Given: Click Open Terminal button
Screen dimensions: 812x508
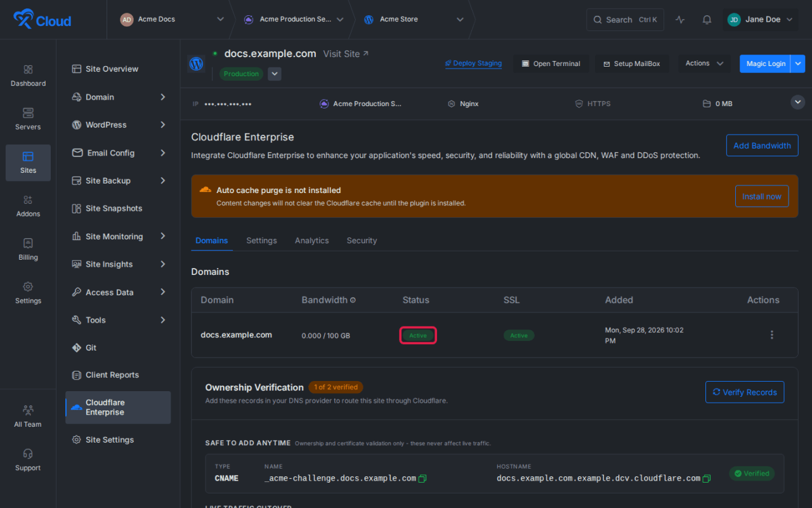Looking at the screenshot, I should click(x=551, y=63).
